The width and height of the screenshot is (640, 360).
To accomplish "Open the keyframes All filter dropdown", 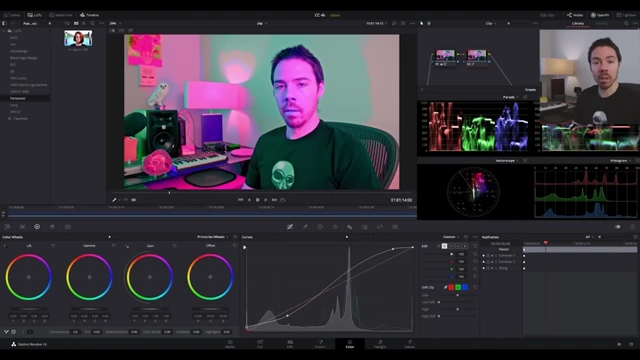I will [x=589, y=237].
